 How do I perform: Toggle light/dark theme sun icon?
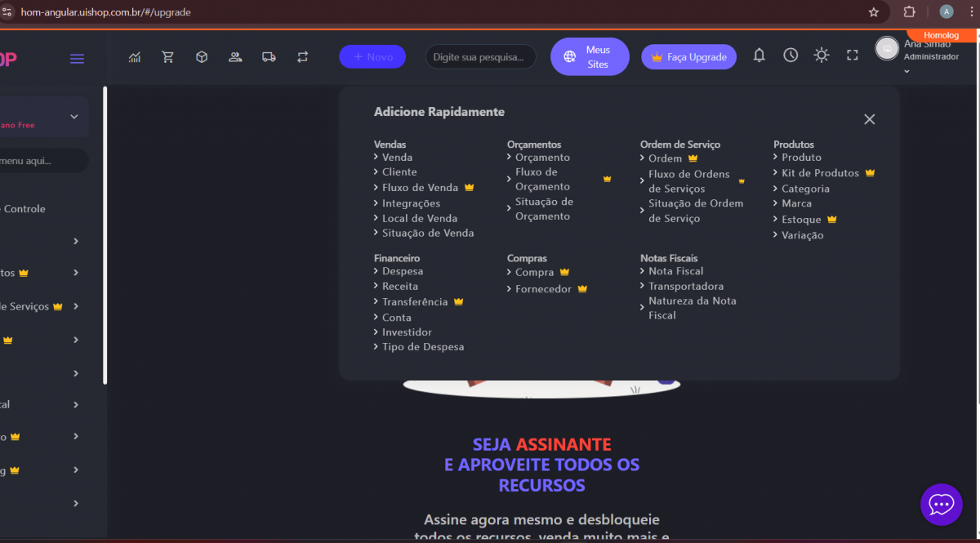point(822,56)
